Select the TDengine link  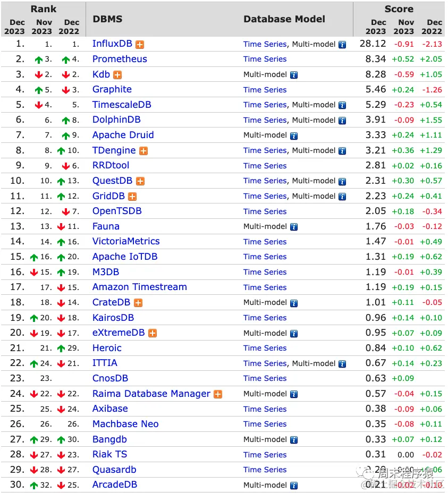(x=114, y=150)
